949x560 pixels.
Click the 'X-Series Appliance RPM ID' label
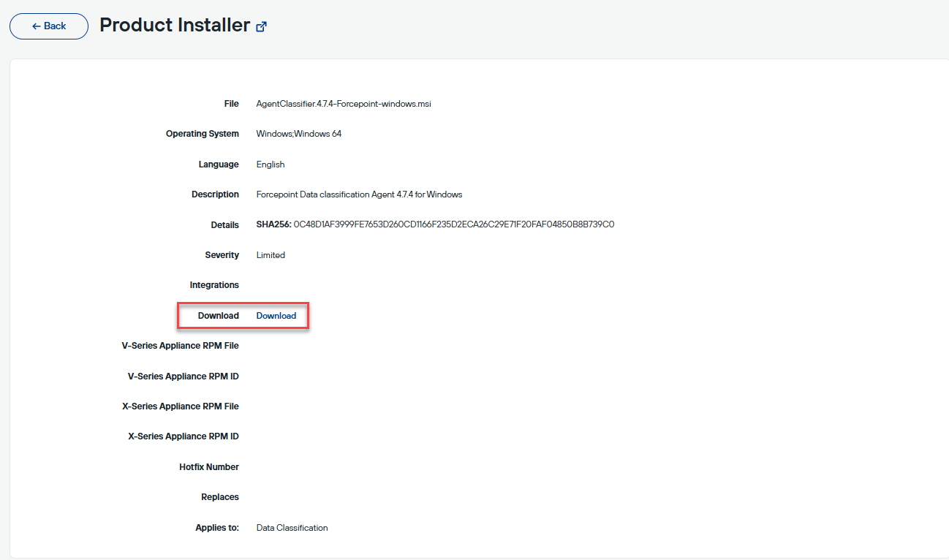[x=184, y=436]
